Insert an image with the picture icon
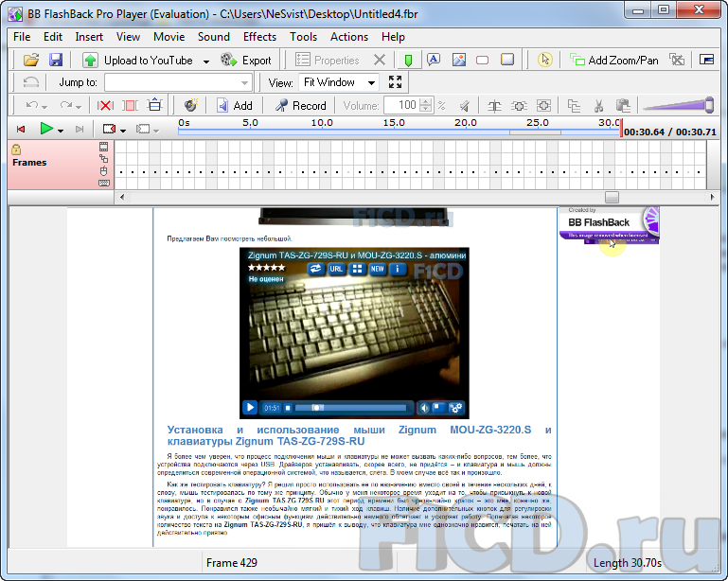The width and height of the screenshot is (728, 581). tap(459, 60)
